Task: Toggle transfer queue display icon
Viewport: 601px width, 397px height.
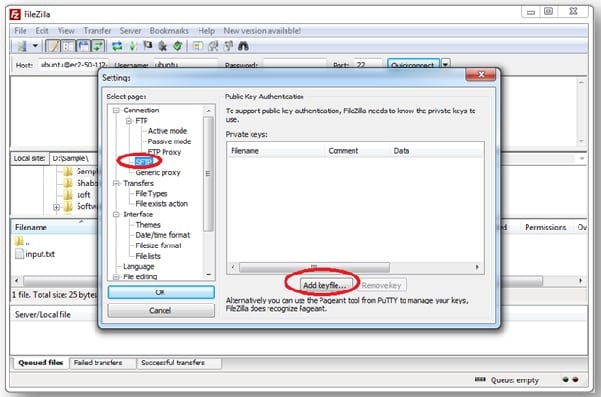Action: tap(98, 46)
